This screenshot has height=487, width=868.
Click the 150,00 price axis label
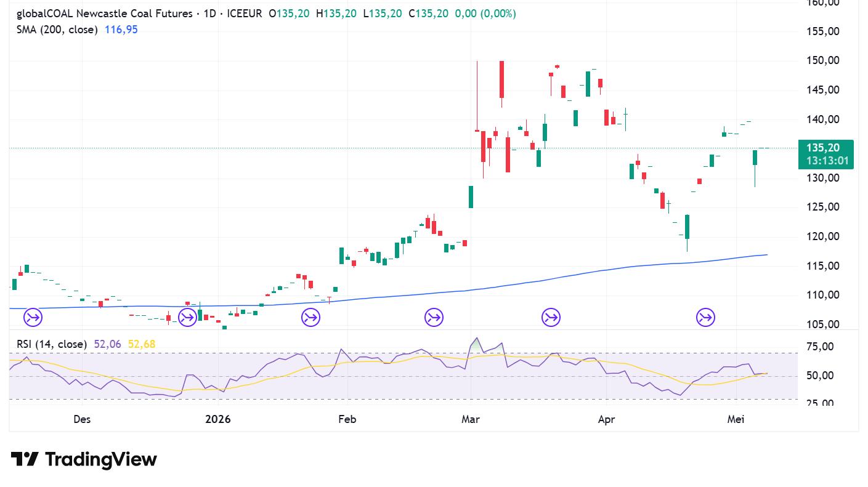[x=823, y=60]
